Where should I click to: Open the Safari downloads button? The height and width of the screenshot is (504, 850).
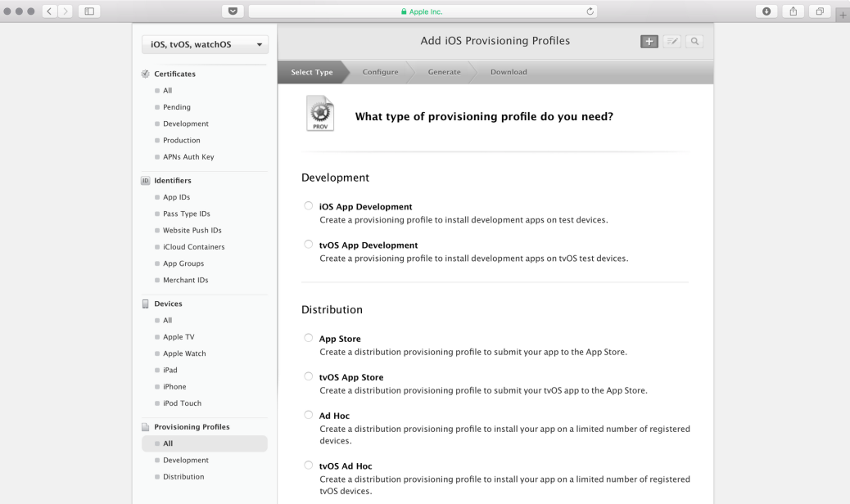(766, 11)
